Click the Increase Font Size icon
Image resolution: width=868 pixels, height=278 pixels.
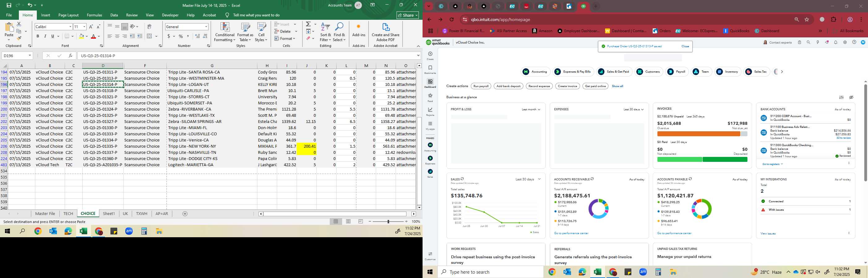coord(91,27)
